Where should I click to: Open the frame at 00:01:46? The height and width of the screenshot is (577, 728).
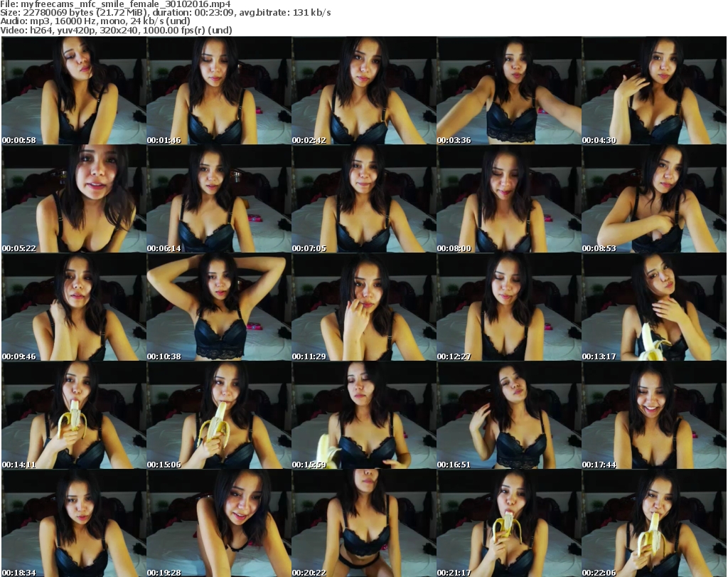click(x=219, y=90)
